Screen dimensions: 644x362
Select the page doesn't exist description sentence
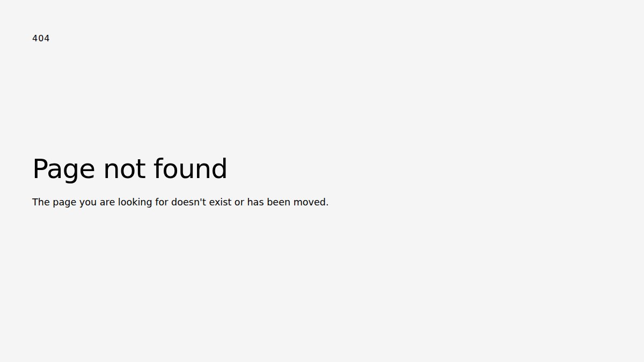pyautogui.click(x=180, y=202)
